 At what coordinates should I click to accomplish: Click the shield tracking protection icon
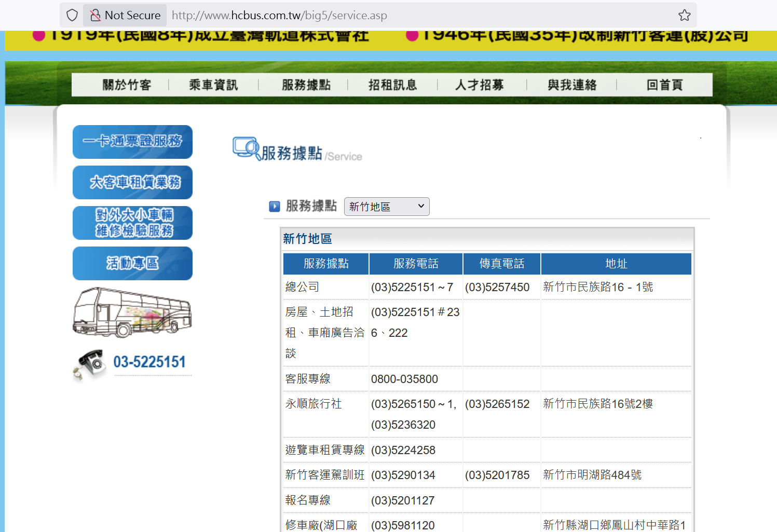pyautogui.click(x=72, y=16)
